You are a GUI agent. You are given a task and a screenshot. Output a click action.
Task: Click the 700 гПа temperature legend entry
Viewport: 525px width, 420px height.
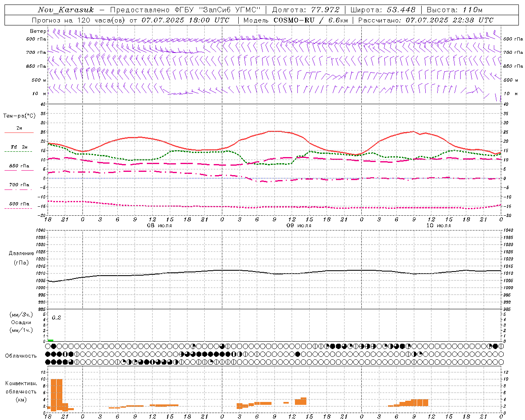click(19, 185)
